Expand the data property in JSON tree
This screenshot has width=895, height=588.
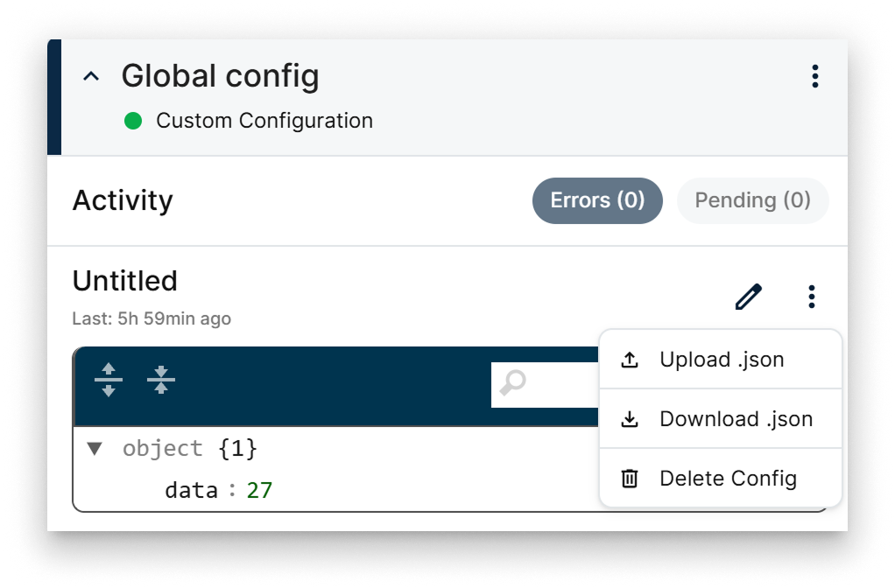click(x=191, y=490)
